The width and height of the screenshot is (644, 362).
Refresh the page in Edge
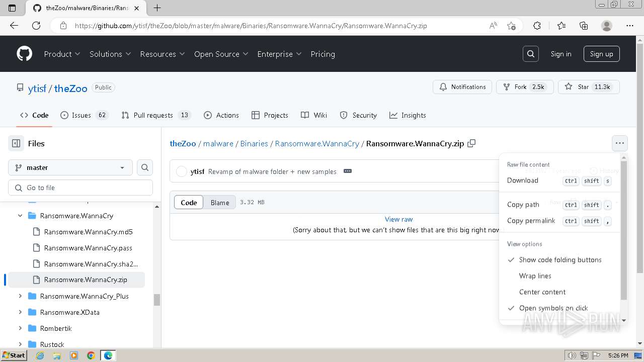pyautogui.click(x=36, y=26)
